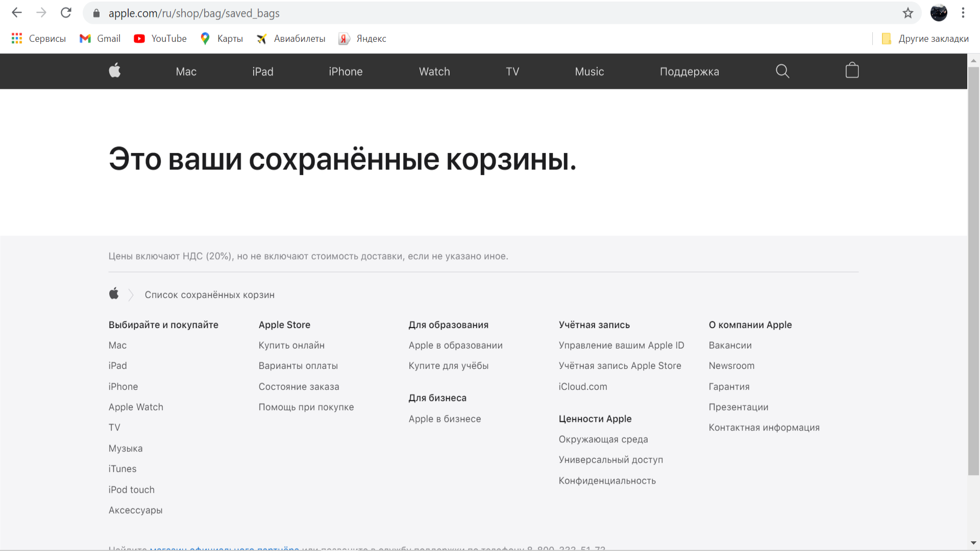Open the Chrome three-dot menu
The height and width of the screenshot is (551, 980).
(963, 13)
